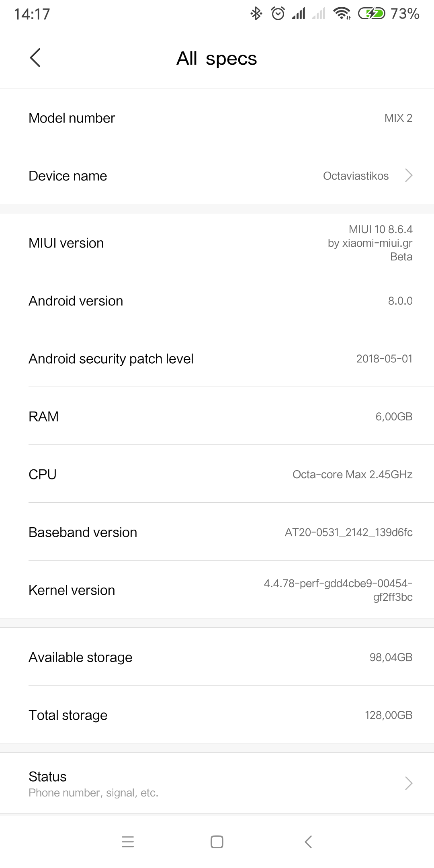Tap the alarm clock status icon
Viewport: 434px width, 868px height.
click(x=278, y=14)
